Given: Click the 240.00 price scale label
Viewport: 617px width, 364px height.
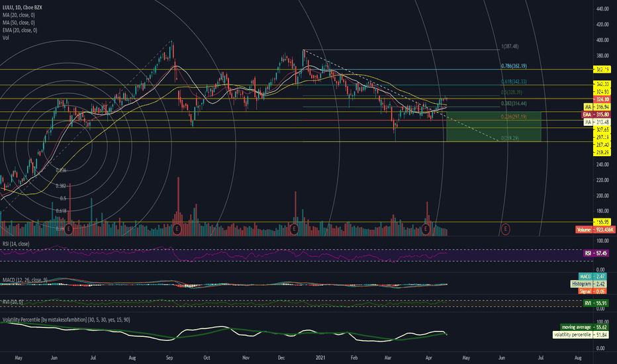Looking at the screenshot, I should click(x=602, y=165).
